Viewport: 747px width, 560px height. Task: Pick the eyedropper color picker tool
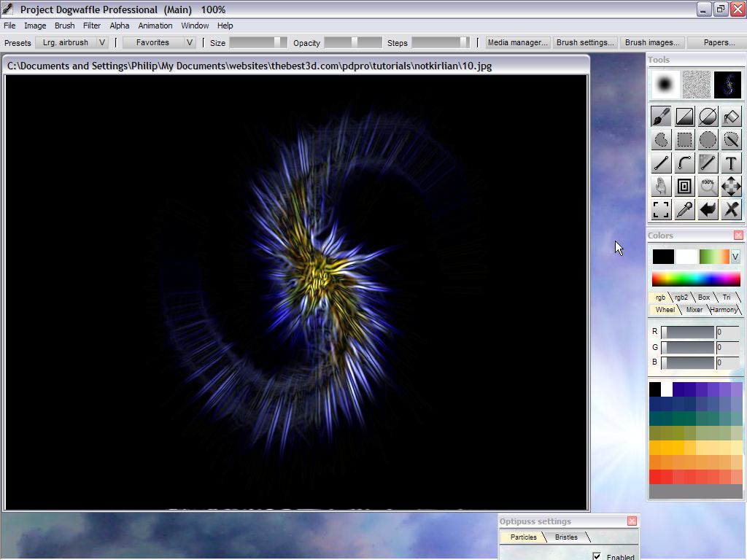pyautogui.click(x=684, y=210)
